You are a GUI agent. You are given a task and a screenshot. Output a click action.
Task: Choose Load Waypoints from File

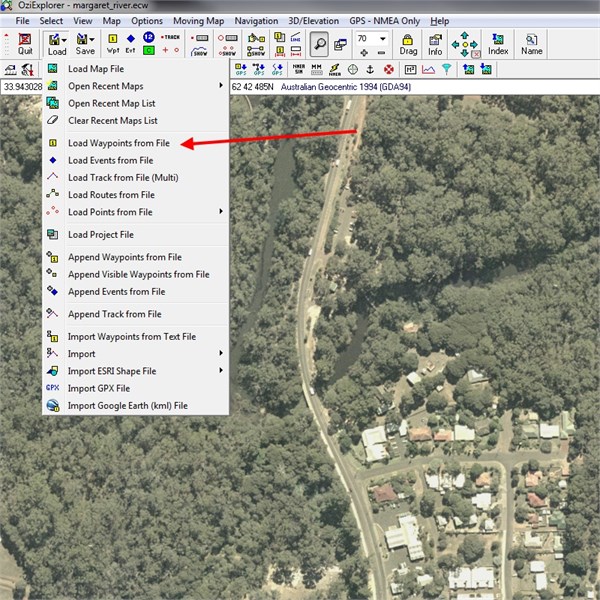tap(136, 143)
